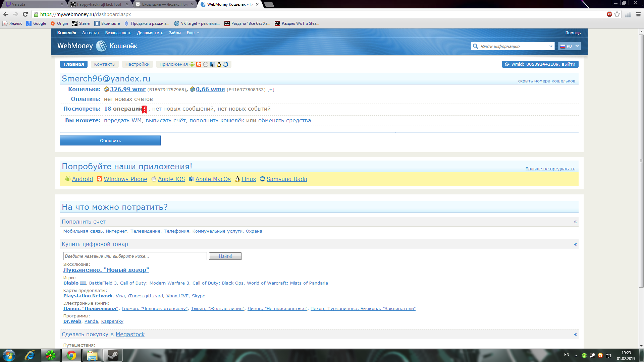Click Chrome back arrow

[6, 14]
